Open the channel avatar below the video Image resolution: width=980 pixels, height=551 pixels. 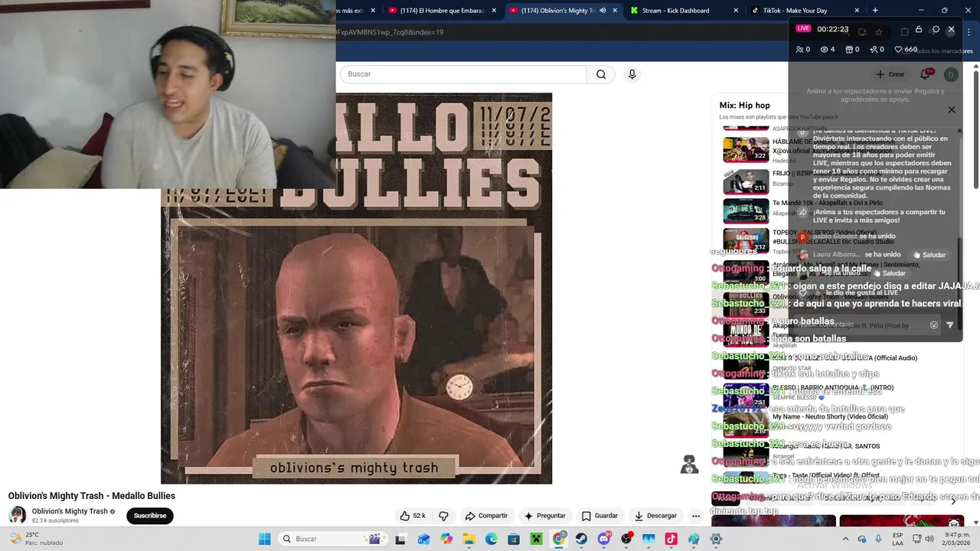pos(17,515)
